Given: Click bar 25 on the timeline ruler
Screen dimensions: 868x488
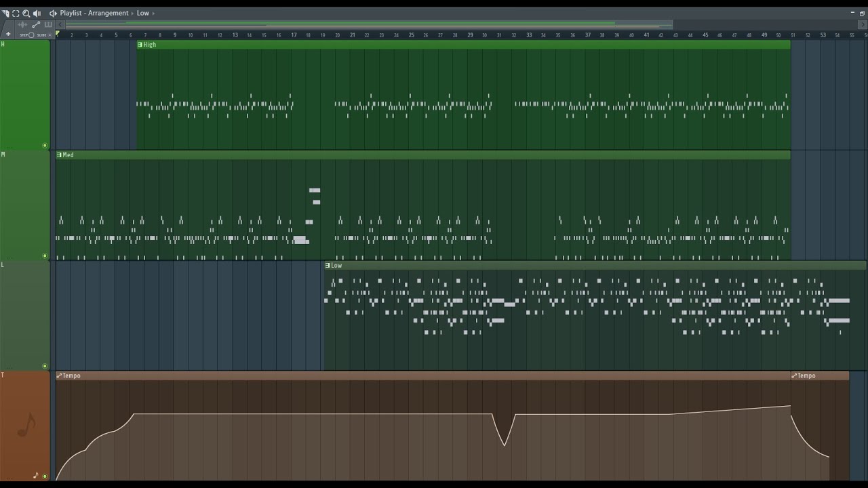Looking at the screenshot, I should point(411,35).
